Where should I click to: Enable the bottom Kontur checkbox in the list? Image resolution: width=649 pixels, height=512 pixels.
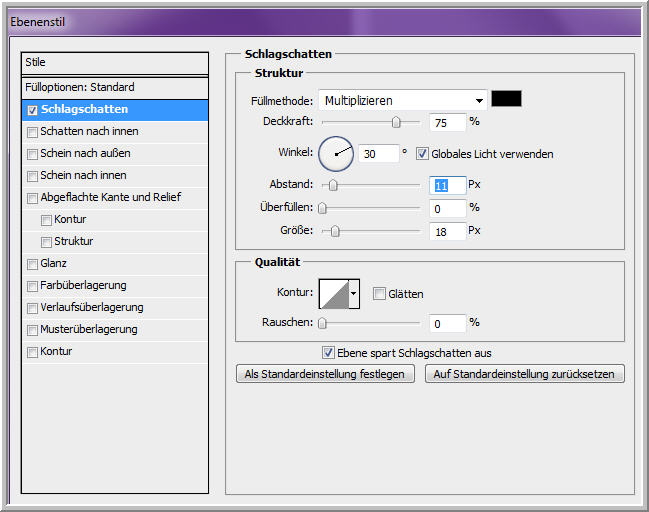click(32, 352)
